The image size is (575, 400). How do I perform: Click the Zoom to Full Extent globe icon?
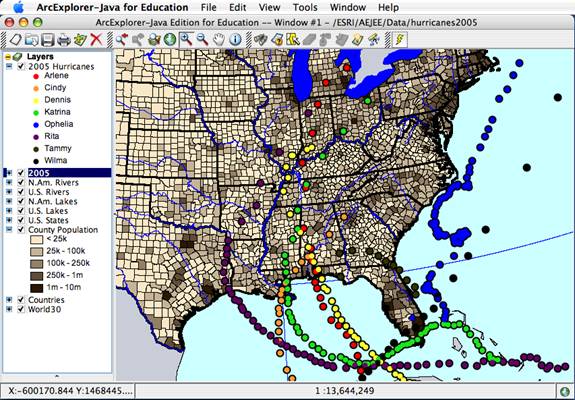click(170, 40)
